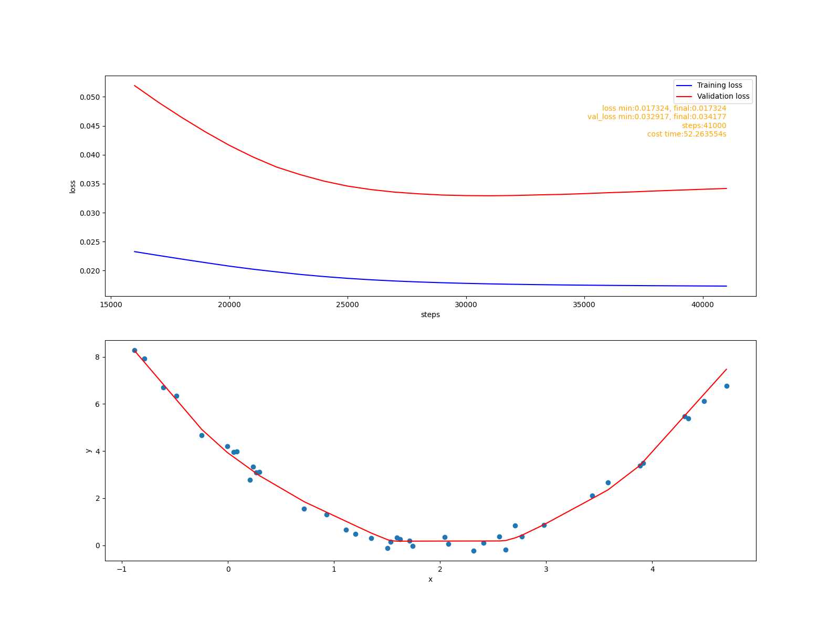The width and height of the screenshot is (840, 630).
Task: Click the red line sample in the legend
Action: [684, 97]
